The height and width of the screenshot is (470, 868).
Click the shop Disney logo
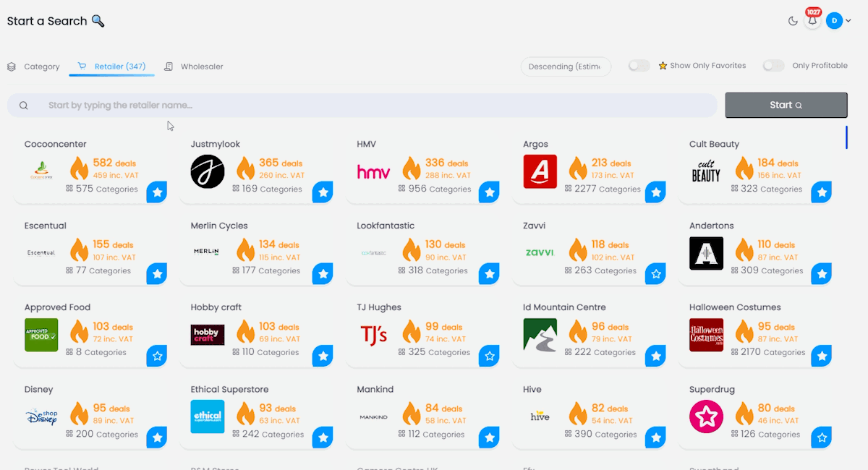point(41,416)
